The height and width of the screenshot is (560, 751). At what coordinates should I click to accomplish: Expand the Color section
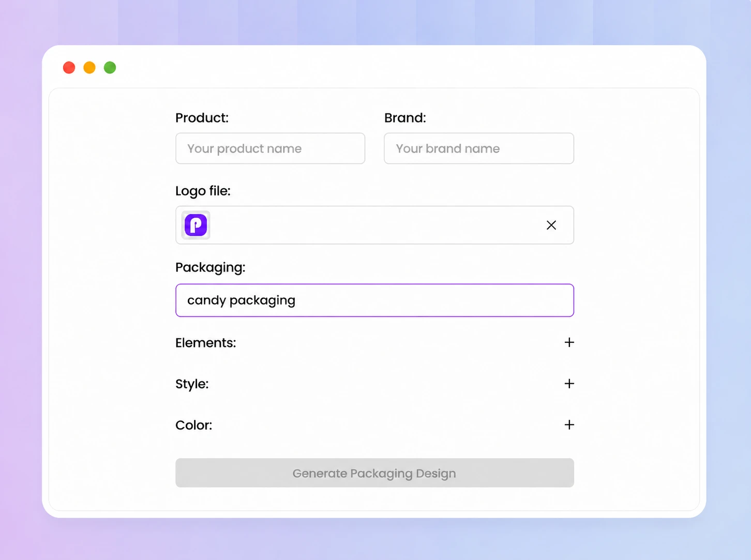569,425
